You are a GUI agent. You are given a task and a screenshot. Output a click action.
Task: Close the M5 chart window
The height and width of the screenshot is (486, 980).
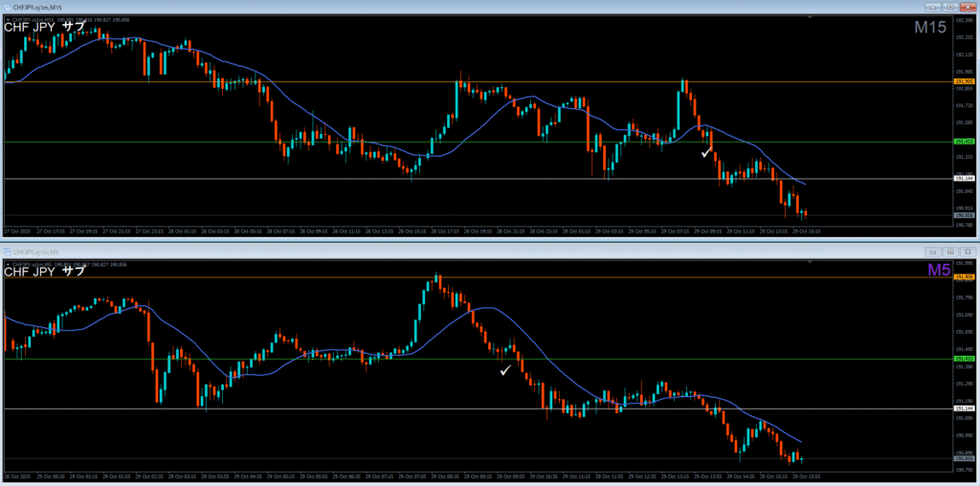tap(967, 251)
